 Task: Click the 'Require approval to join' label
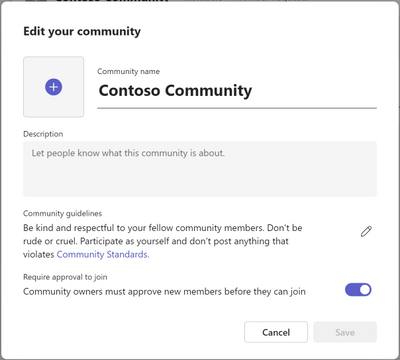[x=65, y=277]
